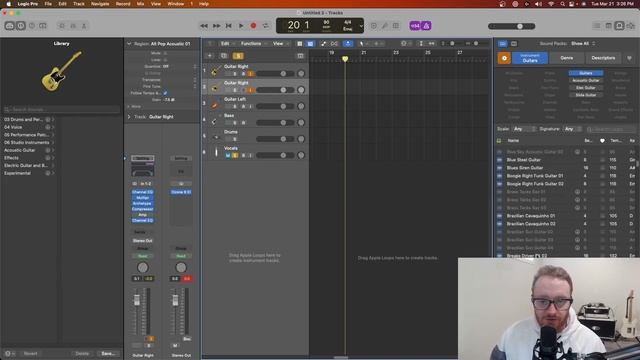Toggle the blue catch playhead button
The image size is (640, 360).
pos(348,43)
